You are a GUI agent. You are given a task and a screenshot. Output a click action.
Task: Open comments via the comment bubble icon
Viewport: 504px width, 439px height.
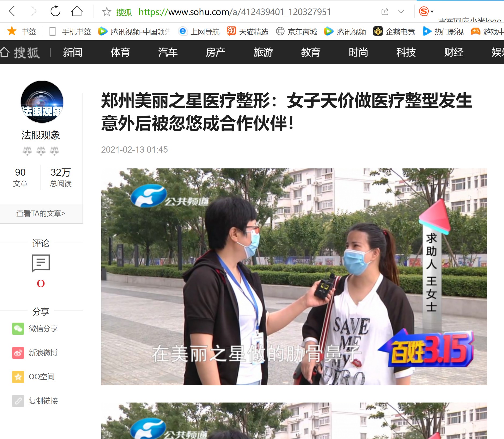click(x=41, y=263)
